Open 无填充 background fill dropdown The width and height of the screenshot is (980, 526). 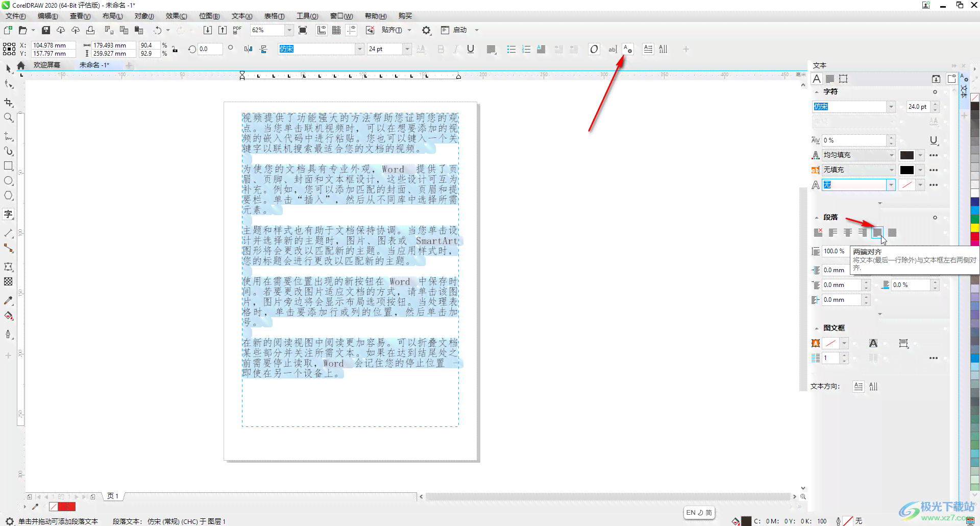tap(892, 170)
